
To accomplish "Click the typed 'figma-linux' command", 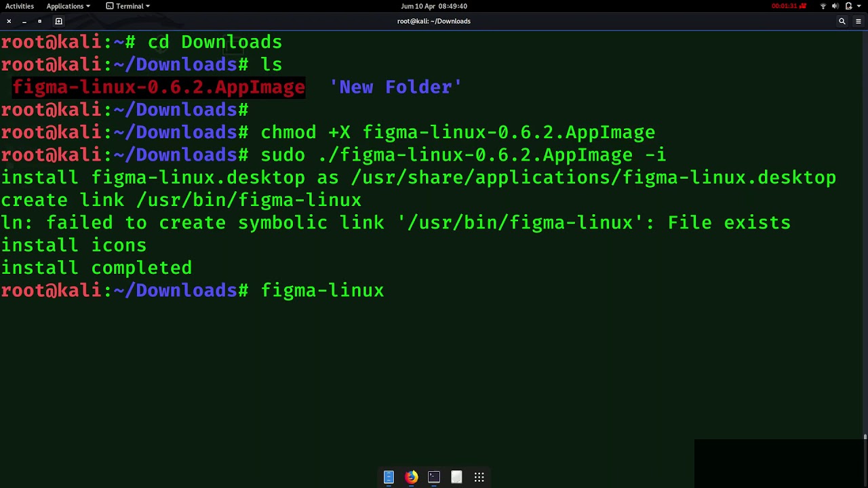I will click(323, 291).
